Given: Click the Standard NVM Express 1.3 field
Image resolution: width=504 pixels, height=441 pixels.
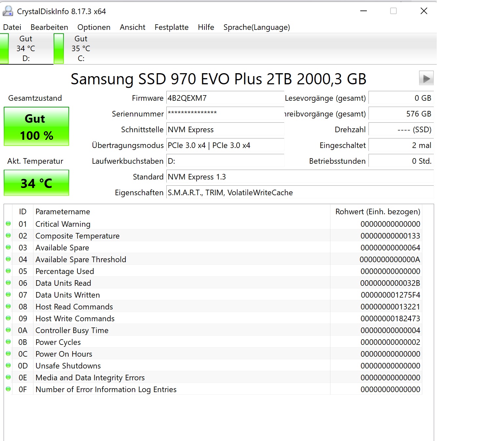Looking at the screenshot, I should click(300, 177).
